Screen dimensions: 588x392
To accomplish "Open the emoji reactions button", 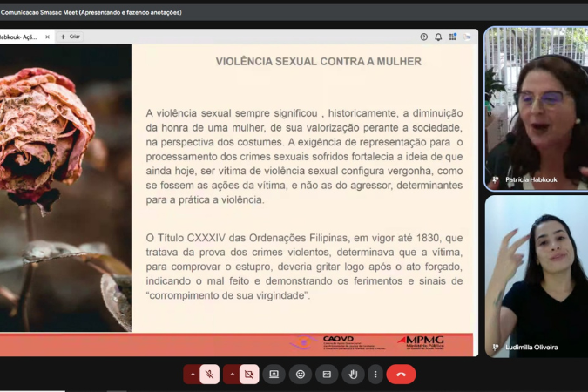I will click(x=301, y=374).
